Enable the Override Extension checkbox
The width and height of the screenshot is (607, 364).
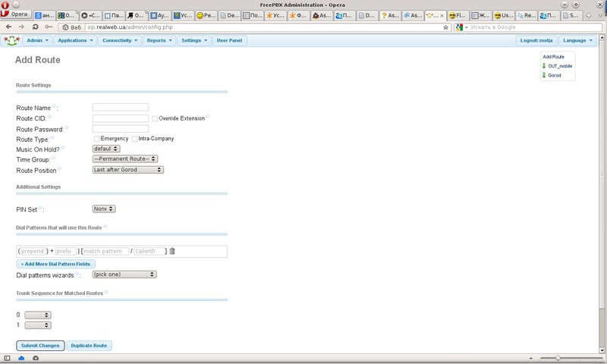pyautogui.click(x=155, y=118)
